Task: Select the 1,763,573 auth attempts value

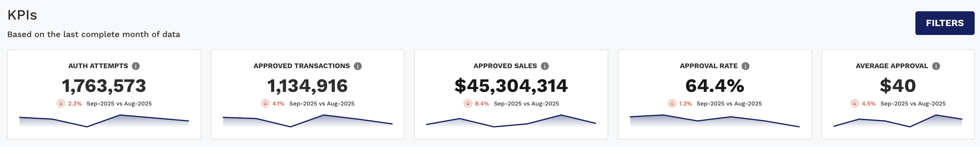Action: 104,86
